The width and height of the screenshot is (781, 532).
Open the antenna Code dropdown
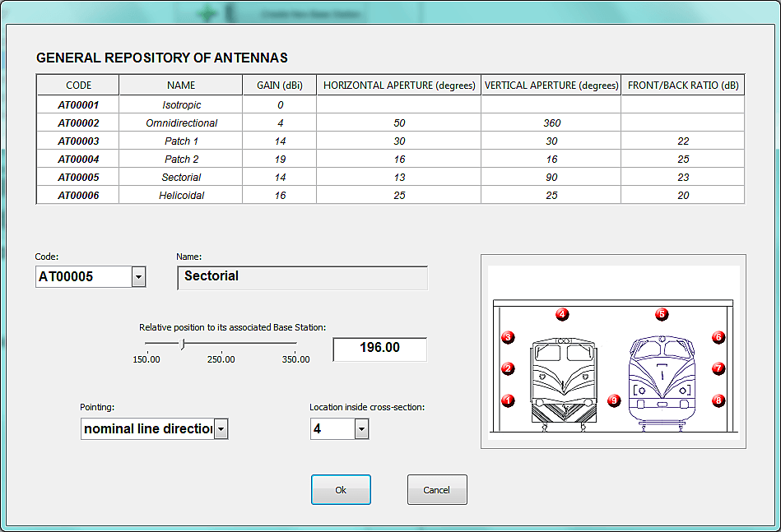click(x=138, y=277)
